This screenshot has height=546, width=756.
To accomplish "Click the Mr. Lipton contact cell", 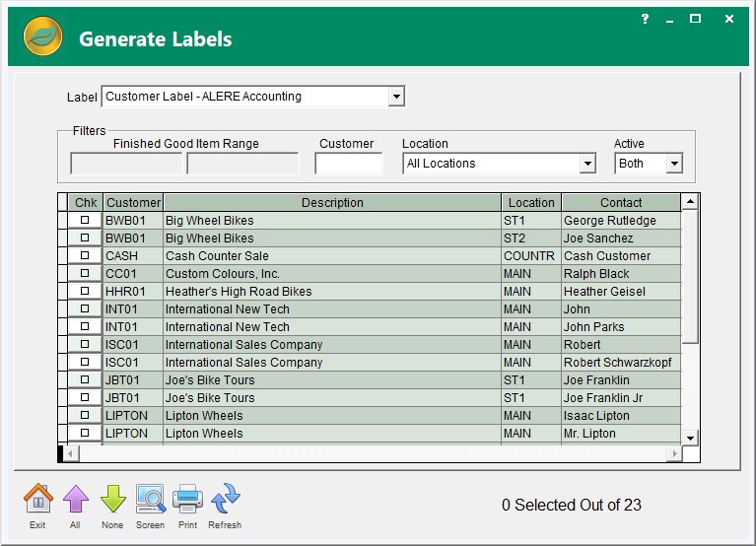I will [621, 434].
